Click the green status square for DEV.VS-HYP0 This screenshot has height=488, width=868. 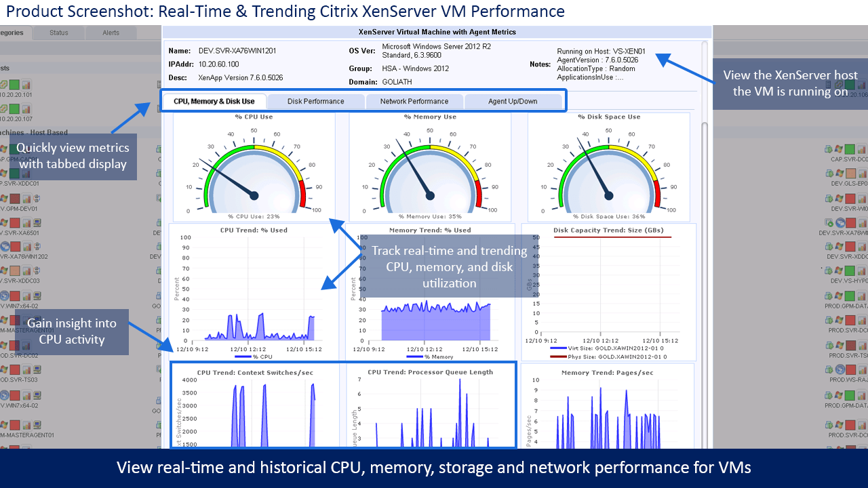(x=850, y=270)
